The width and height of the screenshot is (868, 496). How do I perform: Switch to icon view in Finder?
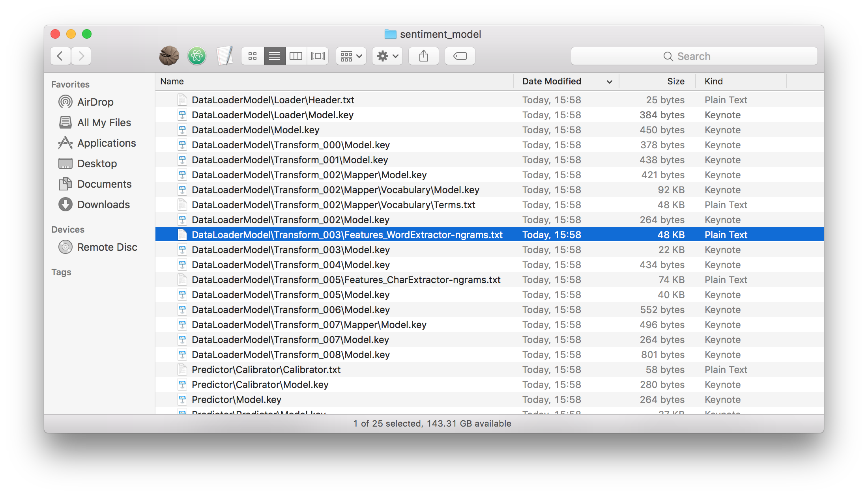[252, 56]
